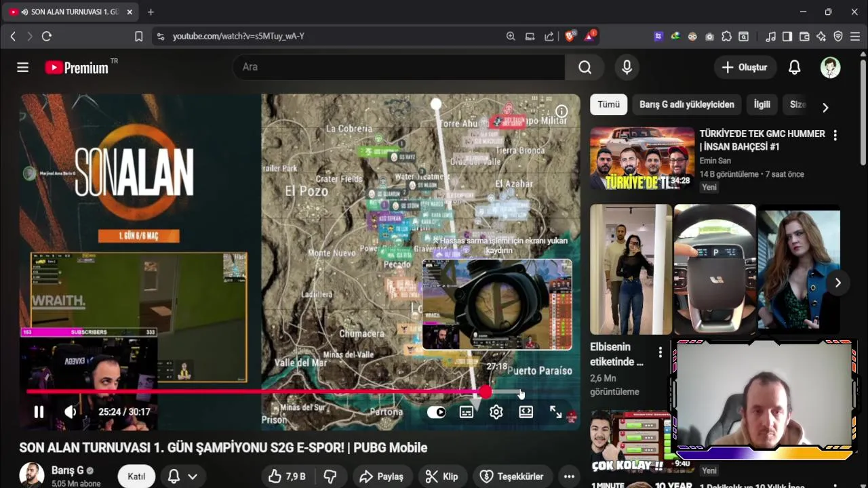This screenshot has width=868, height=488.
Task: Open a new browser tab
Action: [151, 12]
